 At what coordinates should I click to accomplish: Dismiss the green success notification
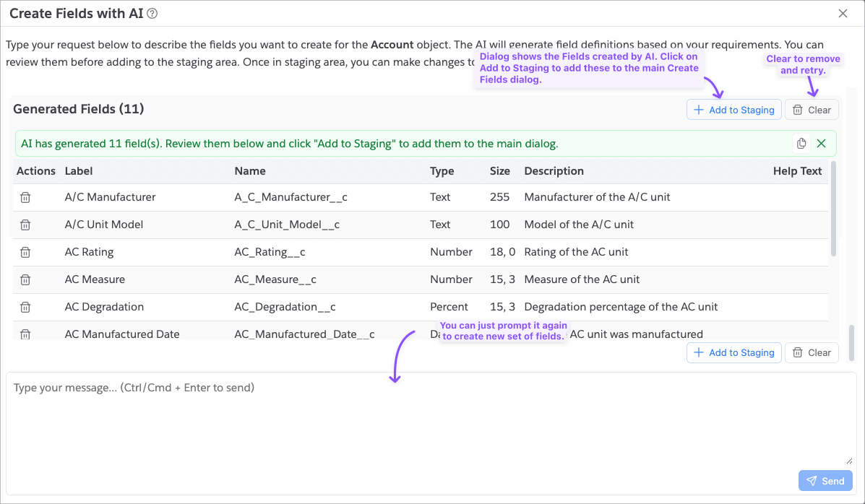coord(821,144)
